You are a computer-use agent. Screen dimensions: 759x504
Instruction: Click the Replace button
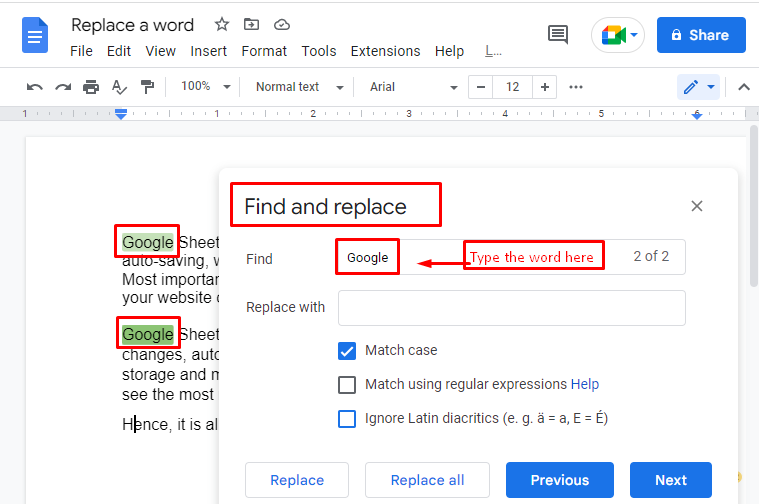click(297, 480)
